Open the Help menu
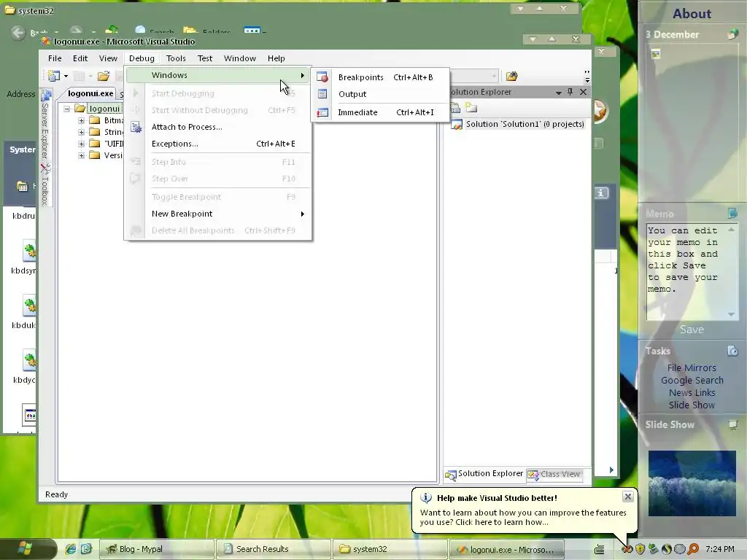Screen dimensions: 747x560 click(276, 58)
